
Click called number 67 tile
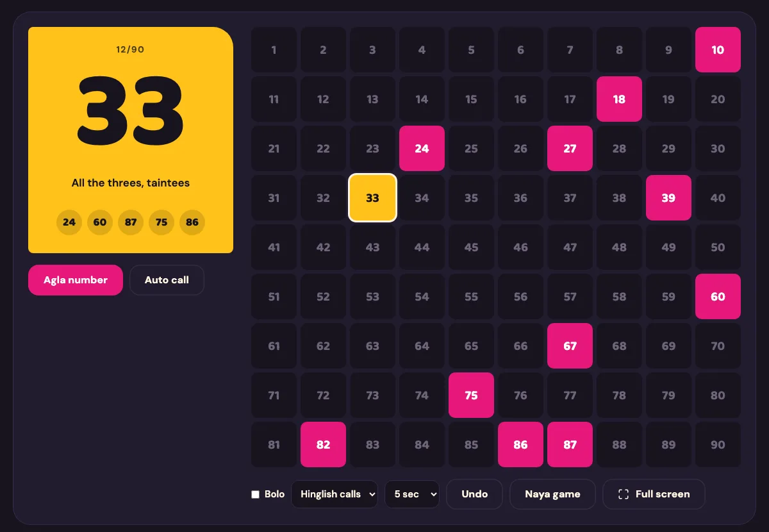pos(570,346)
